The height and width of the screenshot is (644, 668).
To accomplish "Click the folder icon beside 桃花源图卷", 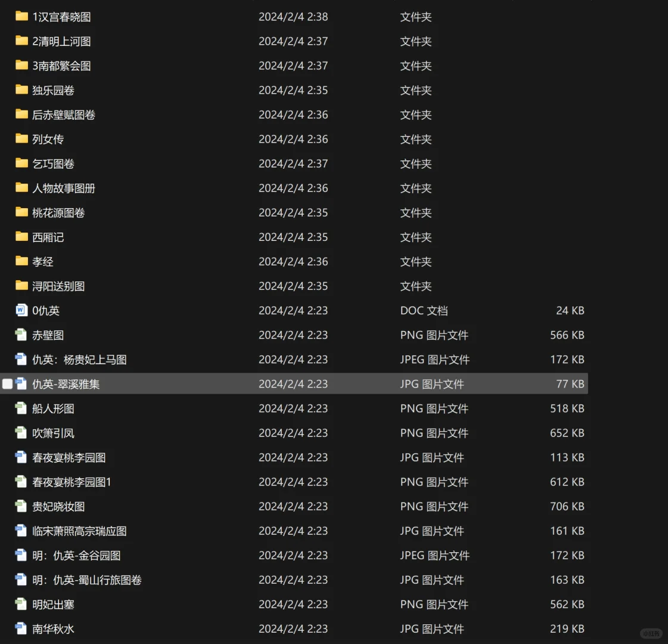I will (x=21, y=212).
